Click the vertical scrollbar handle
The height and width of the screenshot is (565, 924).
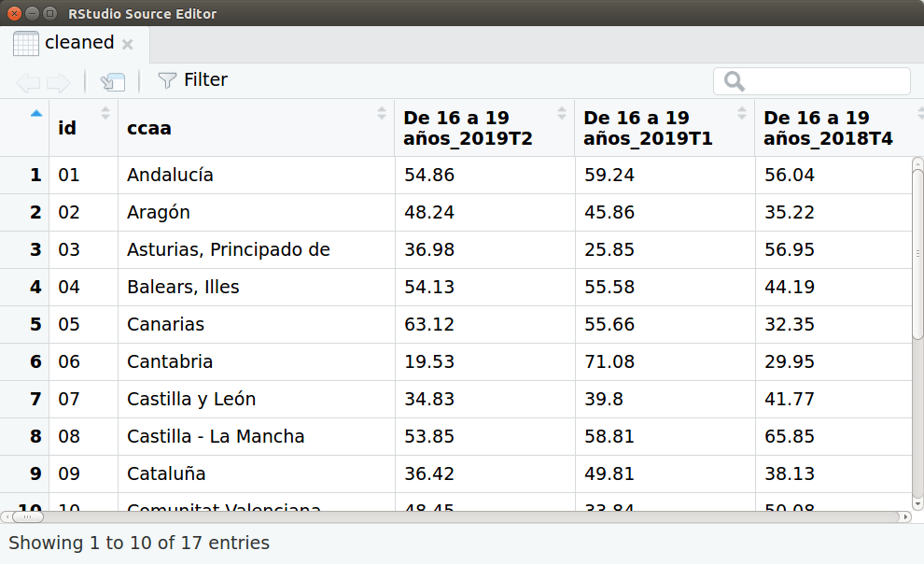917,252
